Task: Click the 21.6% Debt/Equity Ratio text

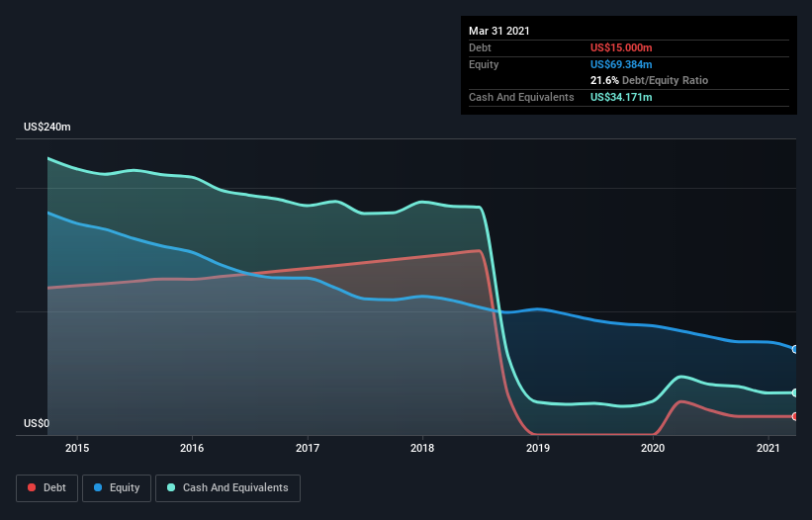Action: [x=650, y=80]
